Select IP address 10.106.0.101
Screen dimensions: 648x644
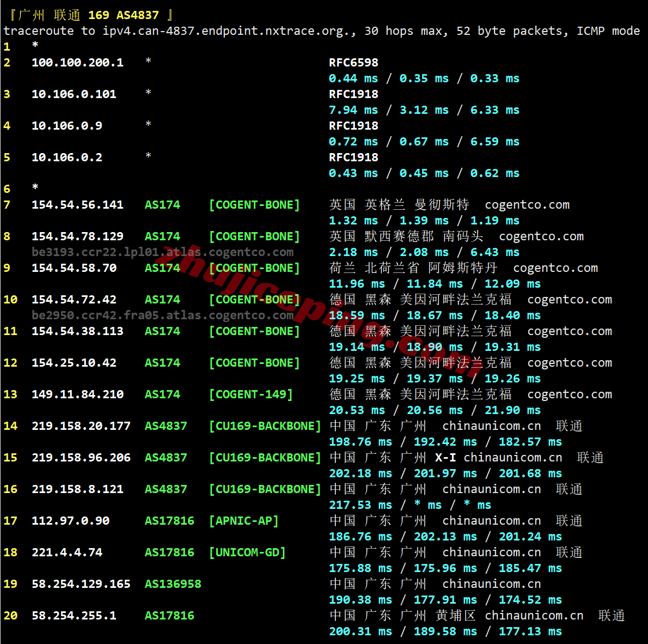click(x=74, y=94)
